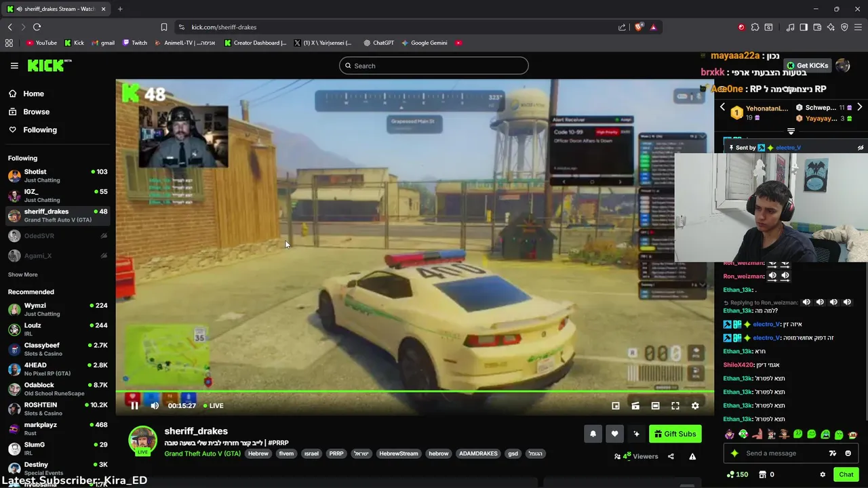Select offline channel Agami_X

pos(58,256)
